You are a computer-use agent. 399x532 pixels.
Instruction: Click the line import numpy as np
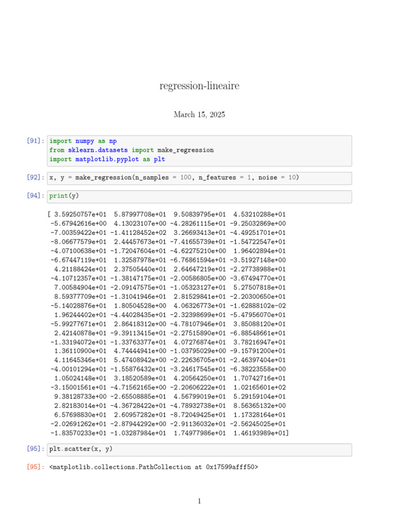point(83,141)
